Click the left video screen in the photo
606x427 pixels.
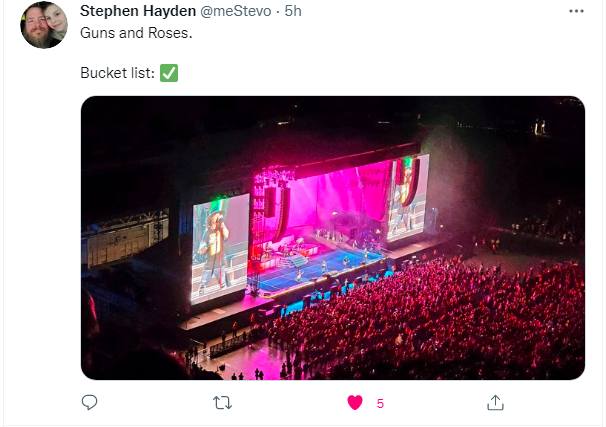219,245
